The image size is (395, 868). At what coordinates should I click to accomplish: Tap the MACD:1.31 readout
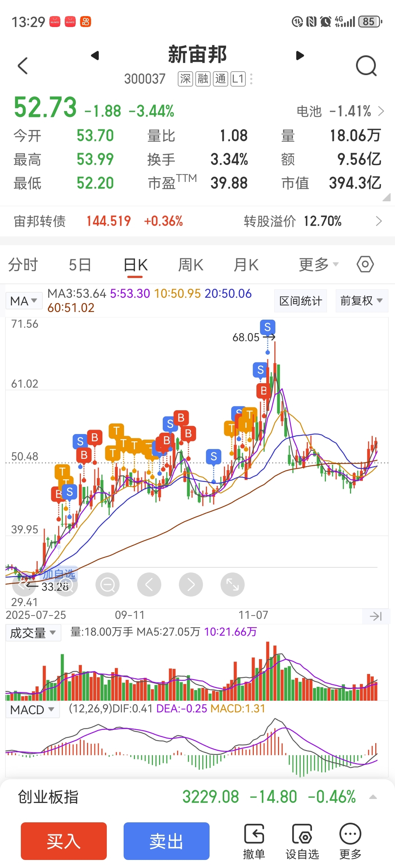point(238,709)
